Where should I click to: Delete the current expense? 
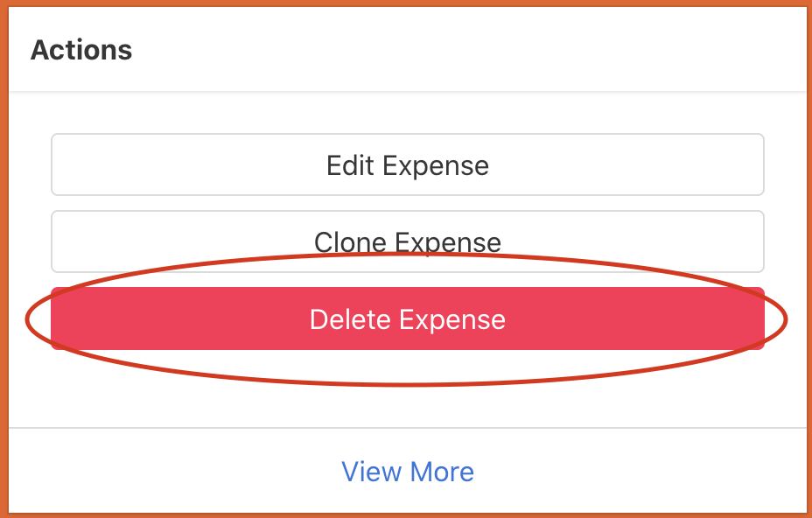[x=408, y=319]
